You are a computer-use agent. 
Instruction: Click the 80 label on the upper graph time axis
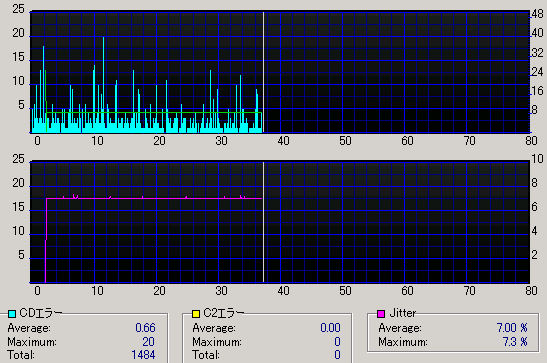(531, 141)
